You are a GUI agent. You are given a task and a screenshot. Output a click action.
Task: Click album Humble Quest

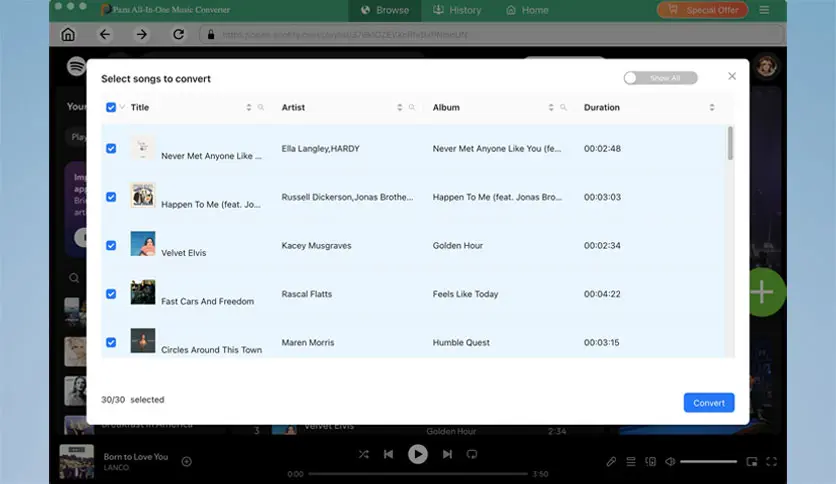461,343
